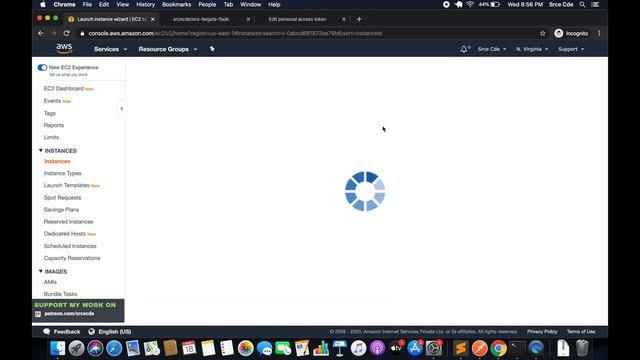Open Spot Requests in the sidebar
Image resolution: width=640 pixels, height=360 pixels.
point(62,198)
